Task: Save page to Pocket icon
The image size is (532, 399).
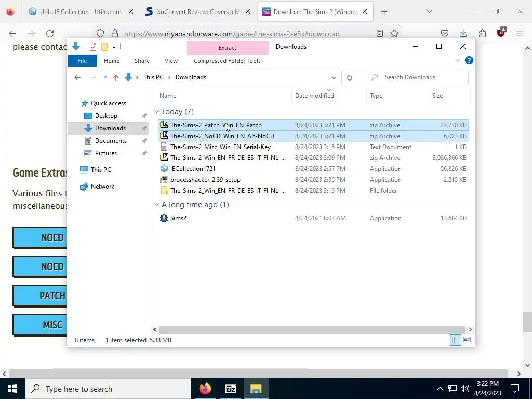Action: click(445, 33)
